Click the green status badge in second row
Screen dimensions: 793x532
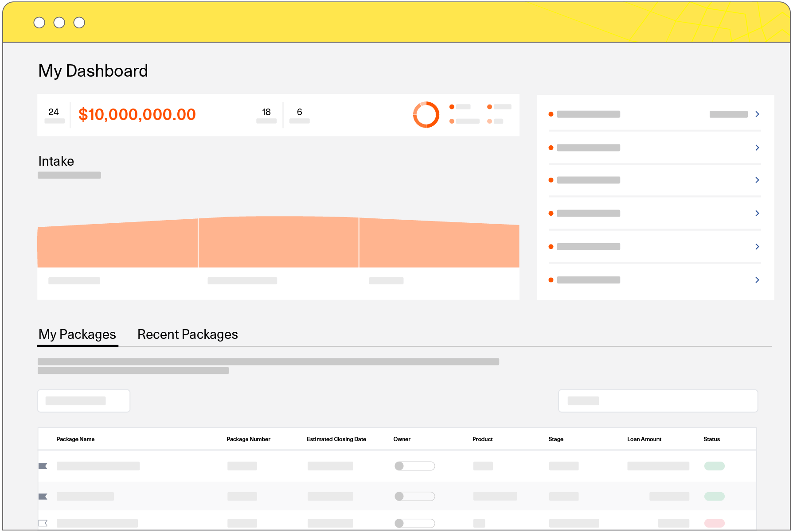(x=714, y=497)
